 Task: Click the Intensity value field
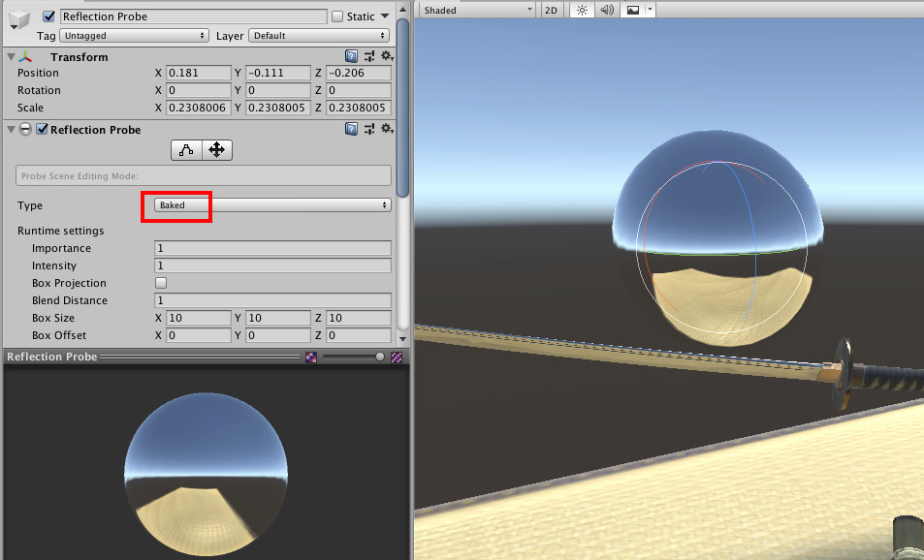[272, 265]
